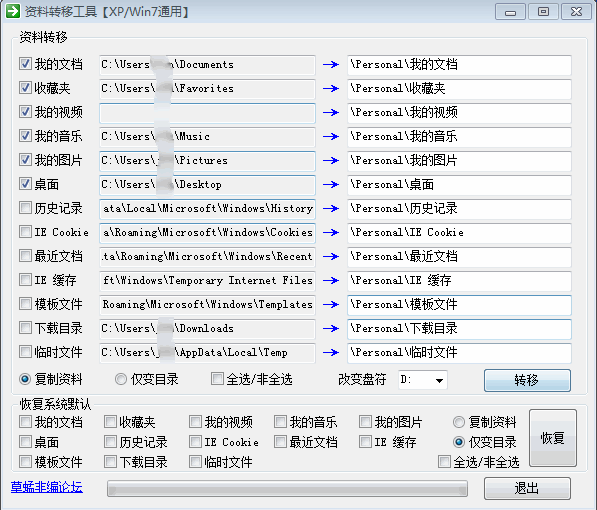This screenshot has height=510, width=597.
Task: Select 复制资料 radio in transfer section
Action: pos(25,379)
